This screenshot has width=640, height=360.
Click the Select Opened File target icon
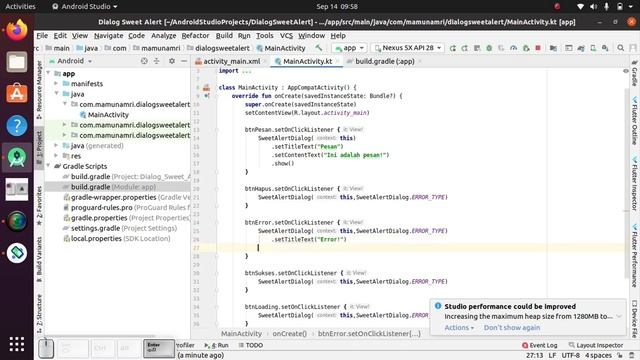click(144, 61)
